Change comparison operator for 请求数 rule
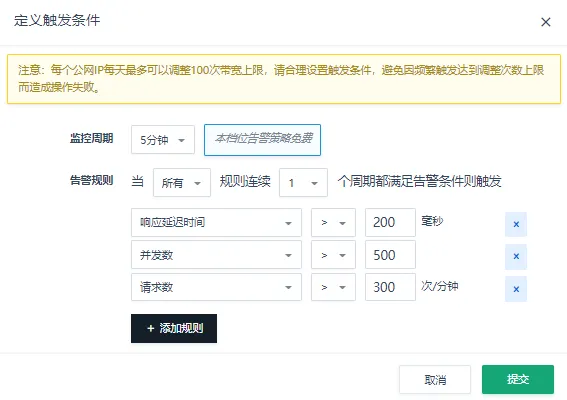 coord(333,287)
